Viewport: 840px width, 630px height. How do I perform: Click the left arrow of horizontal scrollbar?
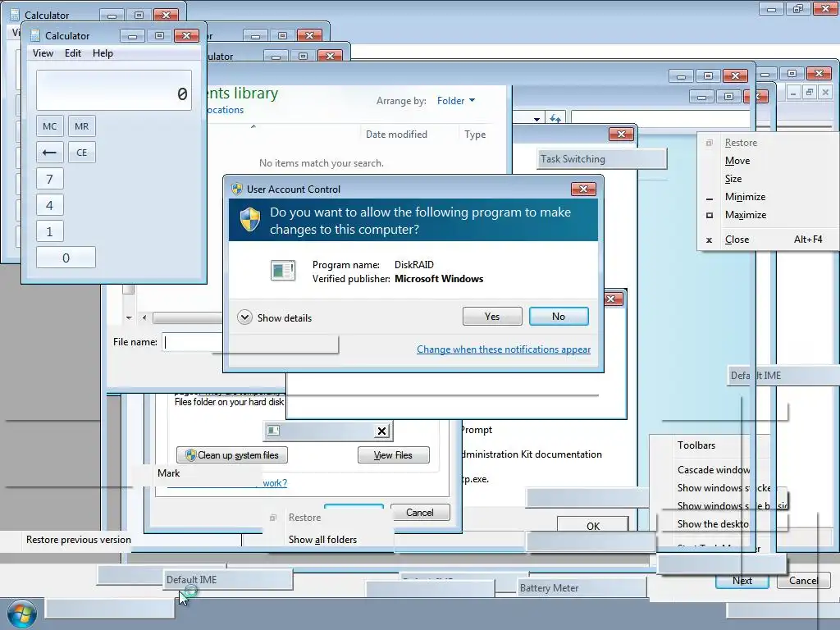144,317
